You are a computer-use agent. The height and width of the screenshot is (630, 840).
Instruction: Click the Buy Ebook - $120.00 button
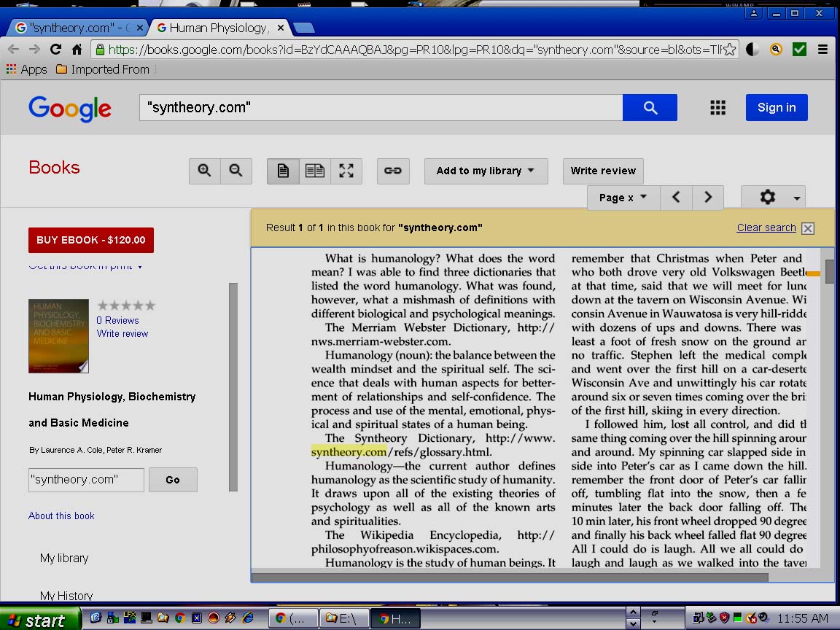tap(91, 240)
